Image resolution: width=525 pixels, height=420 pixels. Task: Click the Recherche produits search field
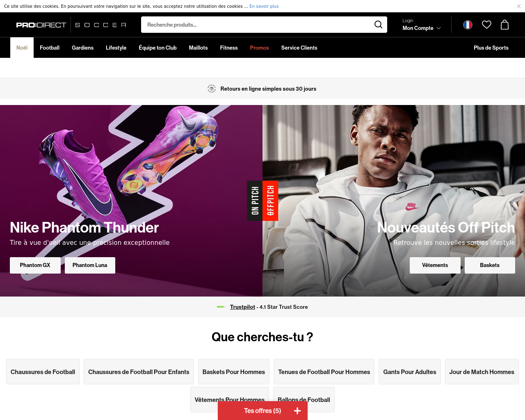tap(256, 25)
